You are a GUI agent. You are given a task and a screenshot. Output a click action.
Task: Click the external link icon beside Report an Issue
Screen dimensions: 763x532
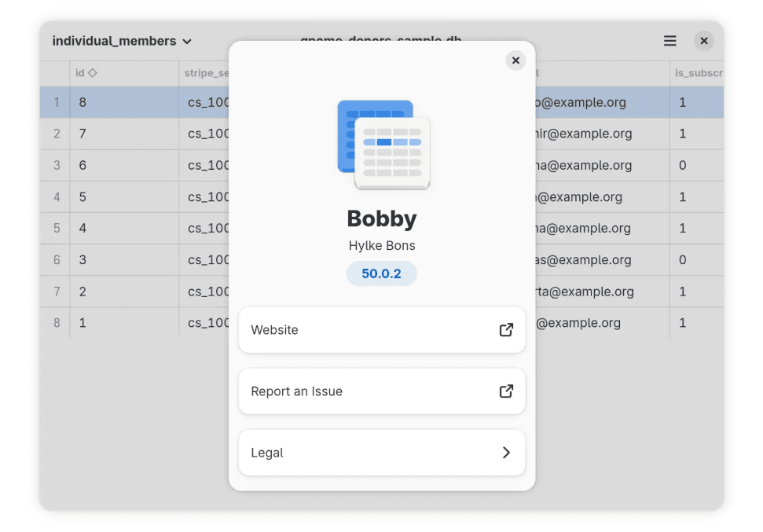pyautogui.click(x=506, y=391)
